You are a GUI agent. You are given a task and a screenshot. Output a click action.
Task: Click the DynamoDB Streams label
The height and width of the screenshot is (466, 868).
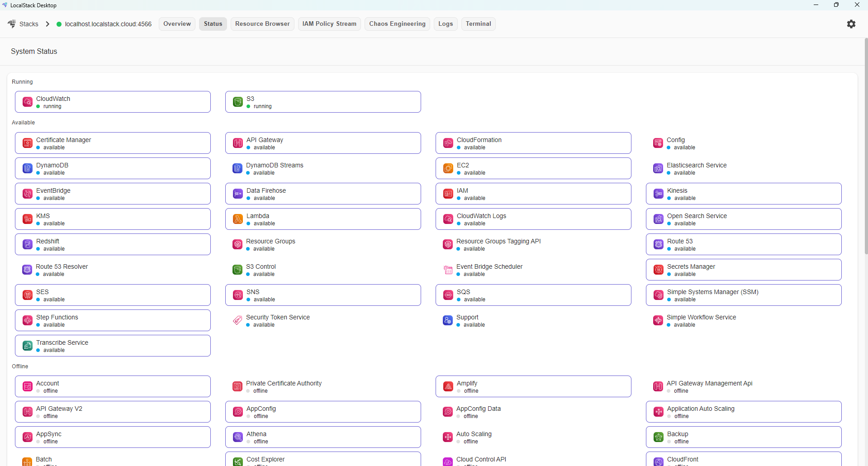click(275, 165)
